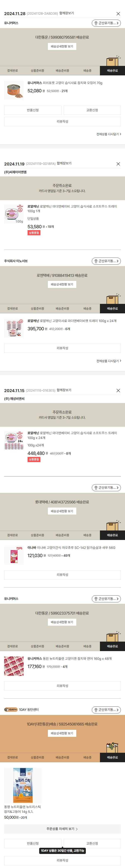
Task: Request 반품신청 for the 피쉬포캣 order
Action: (33, 110)
